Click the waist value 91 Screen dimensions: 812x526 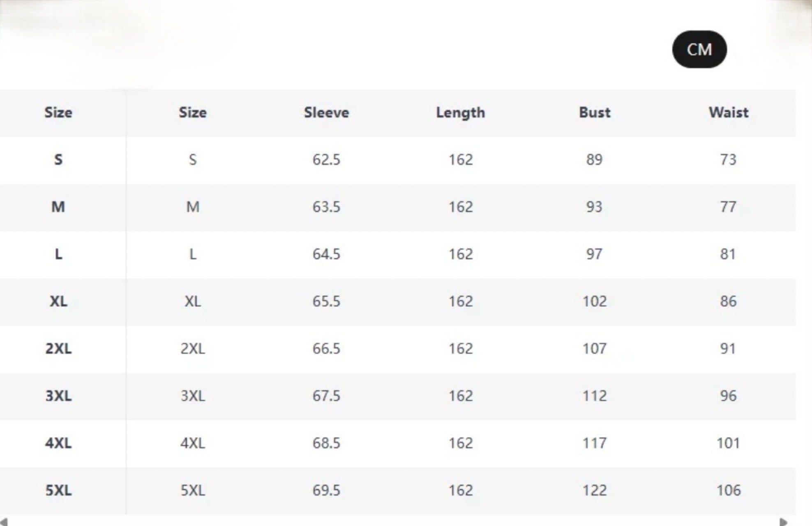coord(728,348)
